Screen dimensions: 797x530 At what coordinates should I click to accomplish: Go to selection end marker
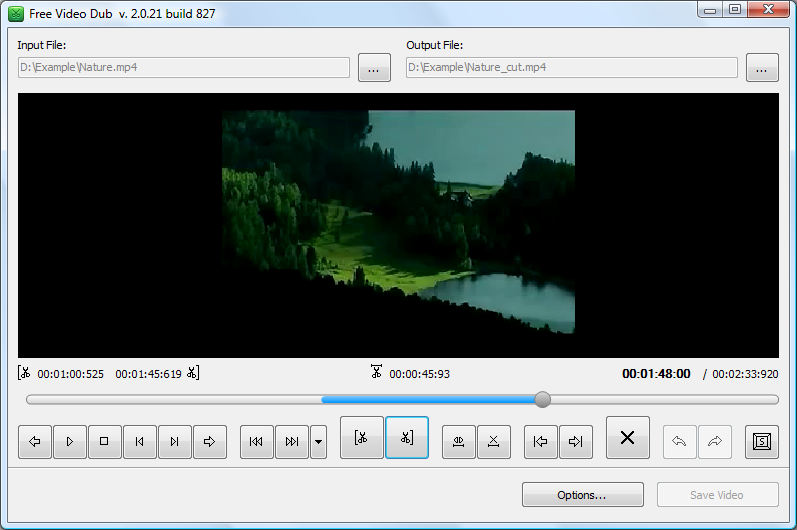pos(575,442)
